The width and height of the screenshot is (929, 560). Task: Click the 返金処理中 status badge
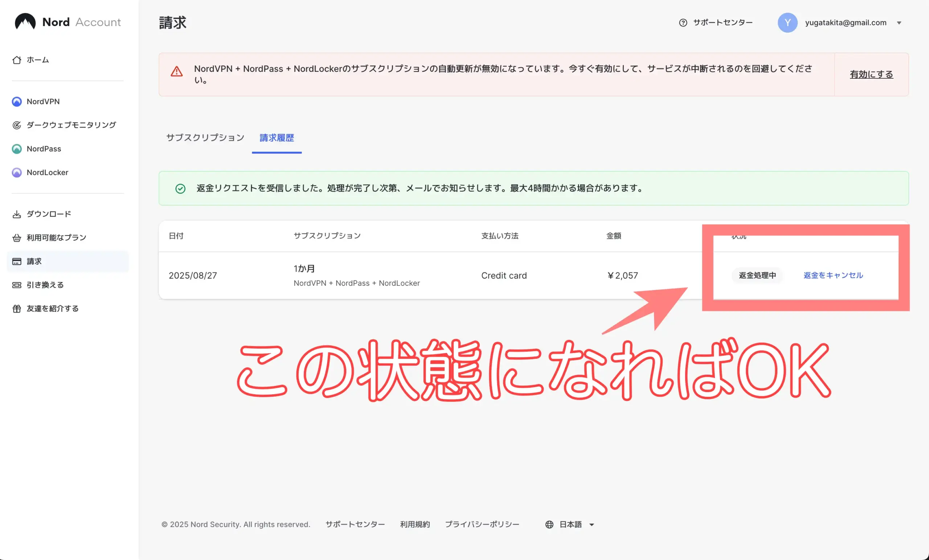point(757,276)
